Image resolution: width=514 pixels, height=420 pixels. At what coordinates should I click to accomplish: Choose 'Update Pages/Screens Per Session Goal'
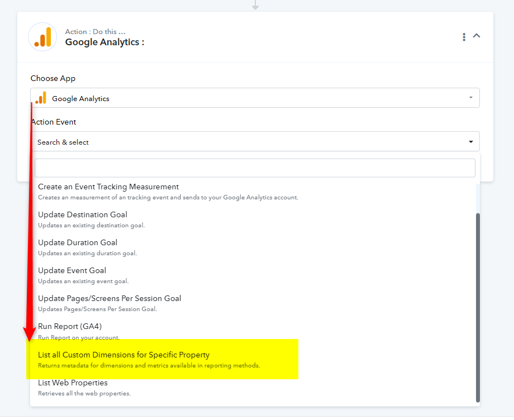110,299
